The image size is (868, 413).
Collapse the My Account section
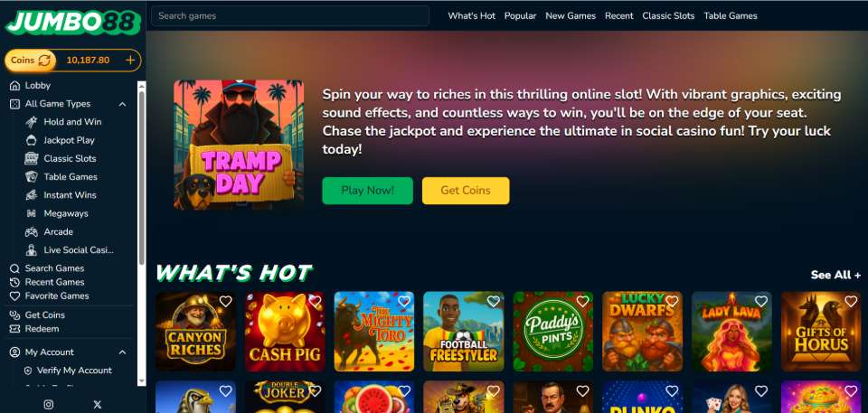(122, 352)
